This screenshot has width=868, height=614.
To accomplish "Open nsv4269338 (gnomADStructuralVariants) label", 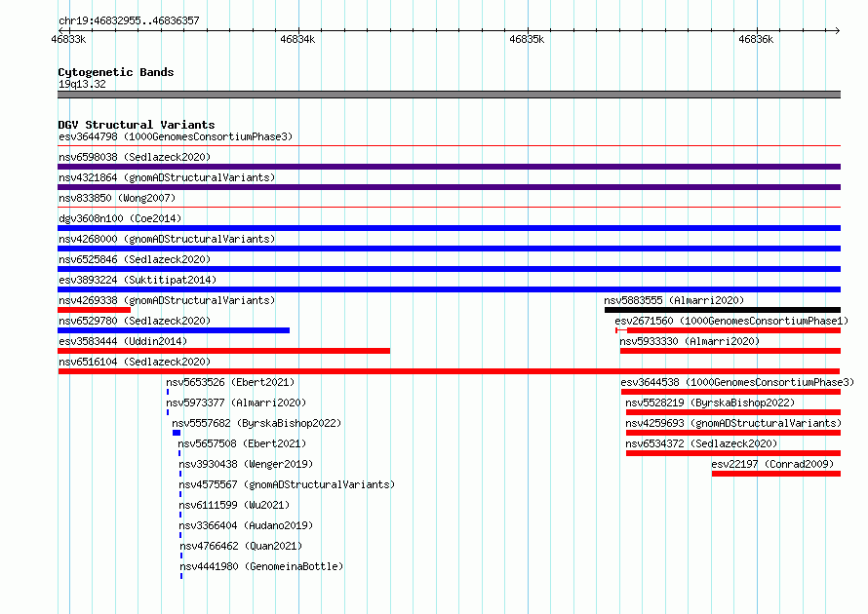I will pos(167,300).
